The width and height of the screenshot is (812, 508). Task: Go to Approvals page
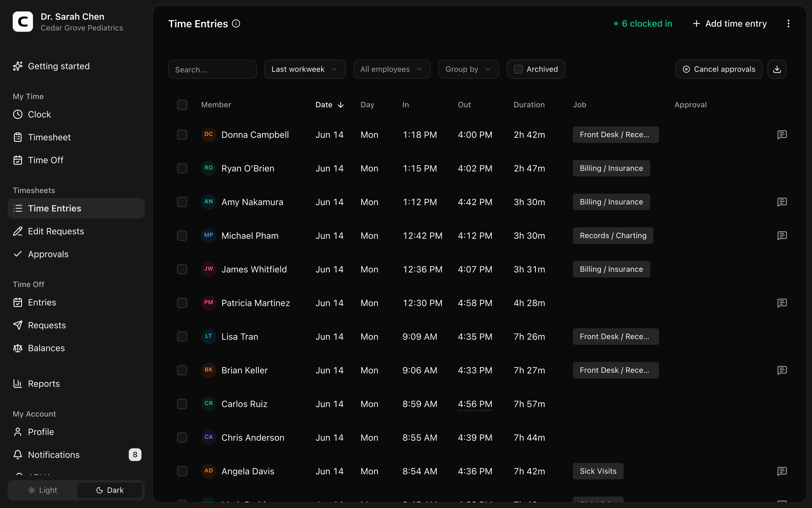[x=76, y=254]
